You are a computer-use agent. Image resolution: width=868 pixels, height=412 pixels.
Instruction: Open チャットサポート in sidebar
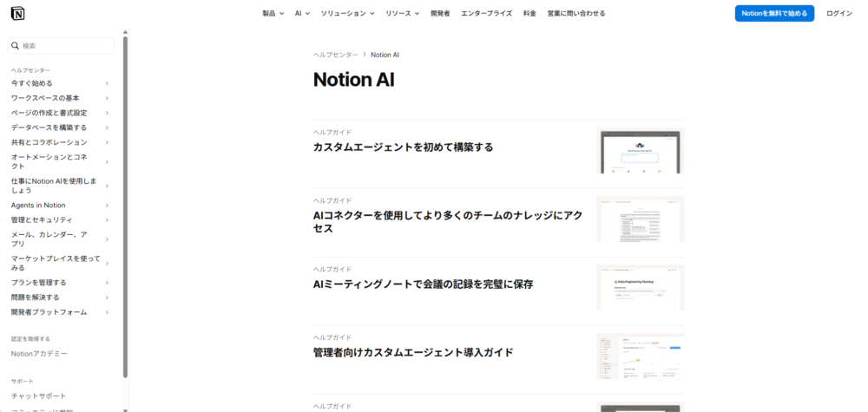[x=39, y=396]
